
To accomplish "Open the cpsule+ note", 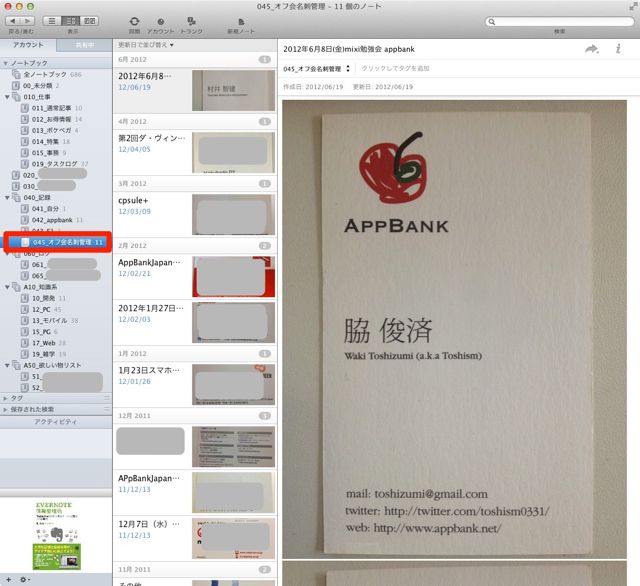I will pyautogui.click(x=195, y=215).
